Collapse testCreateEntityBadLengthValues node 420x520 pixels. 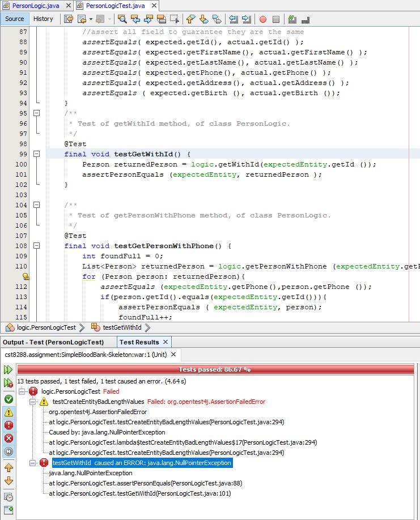[32, 402]
